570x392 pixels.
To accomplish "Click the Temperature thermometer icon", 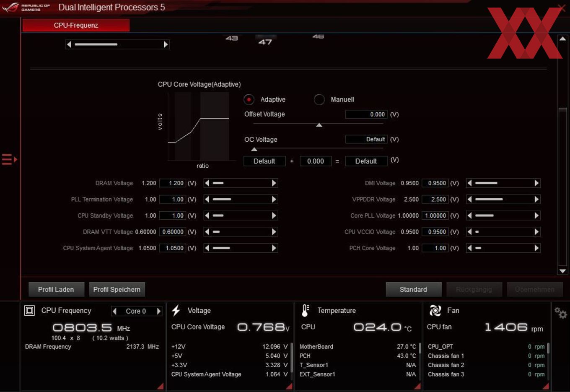I will (x=305, y=311).
